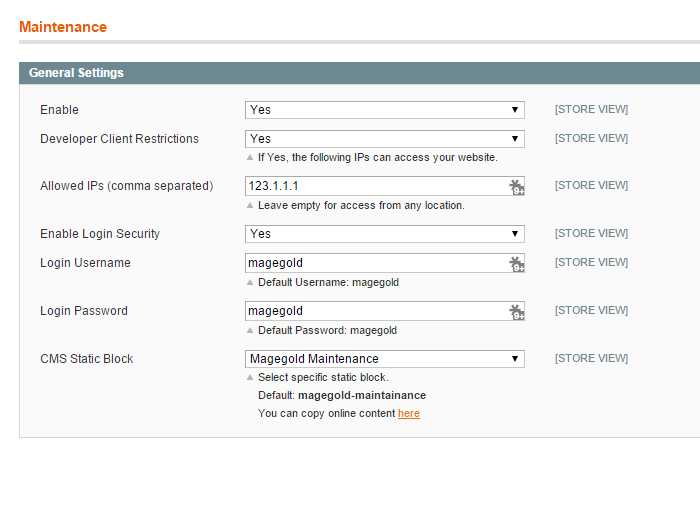Click password-manager icon in Allowed IPs field

(x=517, y=187)
